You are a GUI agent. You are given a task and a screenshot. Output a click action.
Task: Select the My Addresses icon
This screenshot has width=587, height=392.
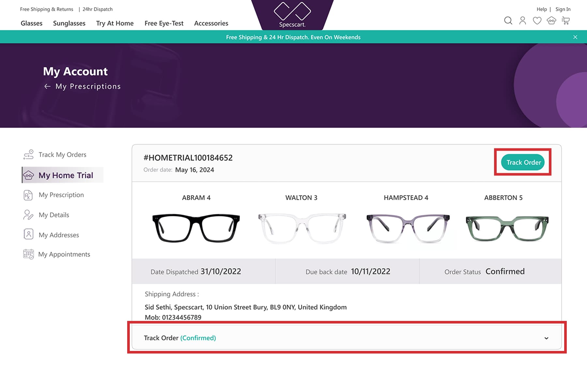[28, 234]
